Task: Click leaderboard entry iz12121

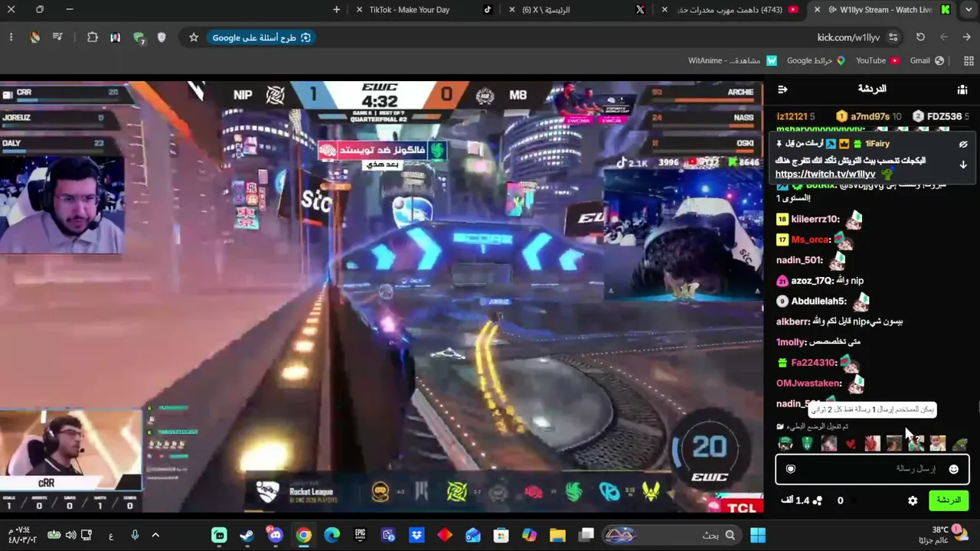Action: (796, 116)
